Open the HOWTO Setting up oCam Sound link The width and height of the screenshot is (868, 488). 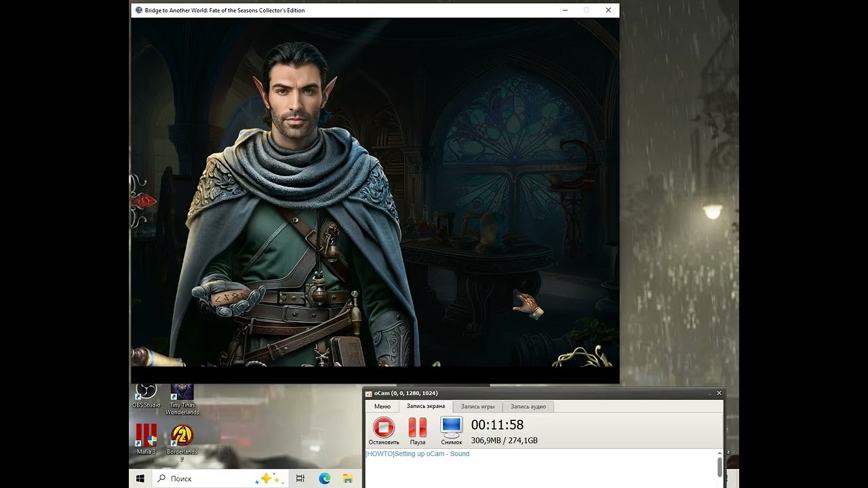point(417,454)
